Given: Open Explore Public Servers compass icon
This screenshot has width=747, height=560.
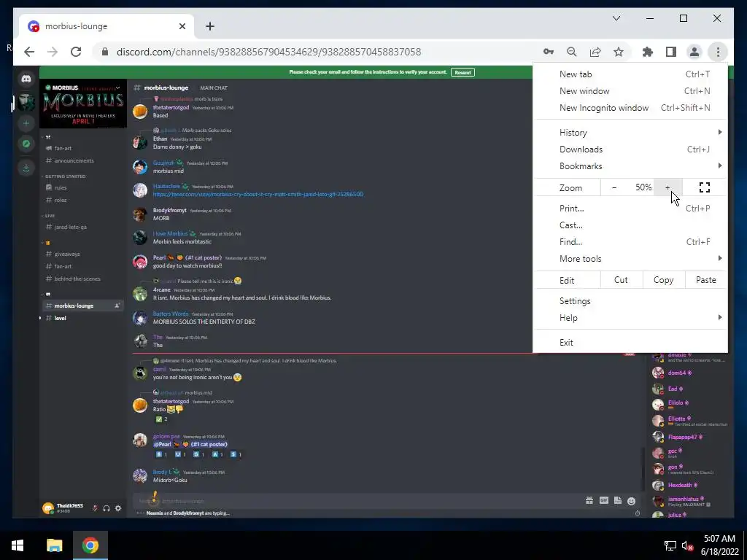Looking at the screenshot, I should pyautogui.click(x=26, y=144).
